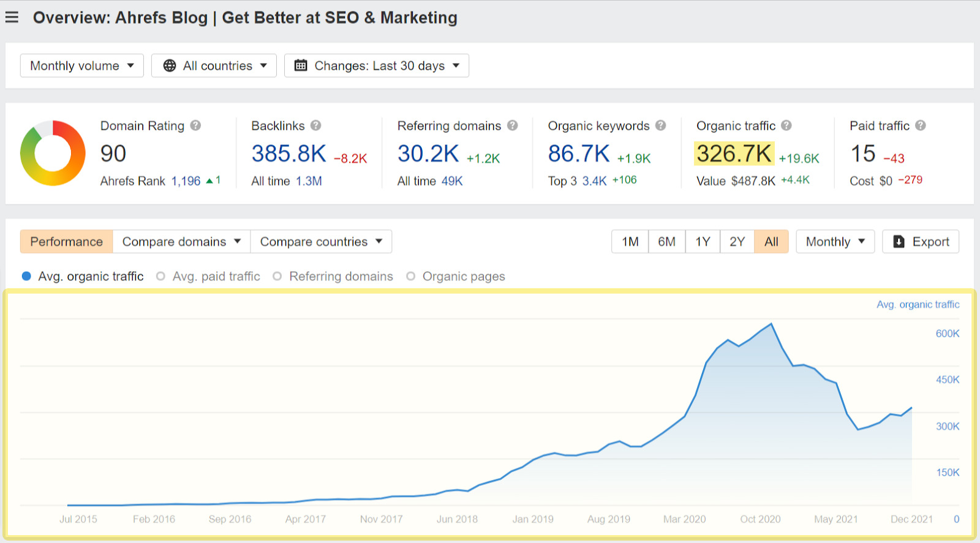Click help icon beside Domain Rating

pyautogui.click(x=195, y=125)
